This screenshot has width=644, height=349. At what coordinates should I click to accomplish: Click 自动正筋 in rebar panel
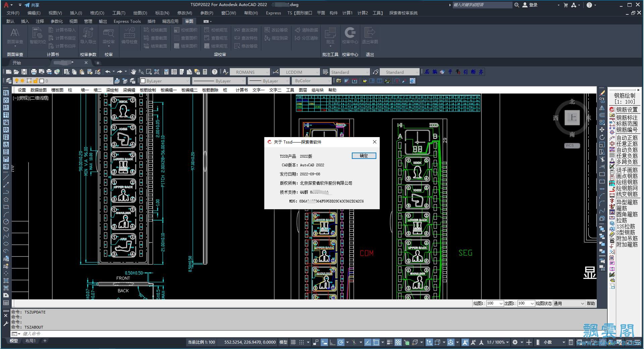(627, 138)
